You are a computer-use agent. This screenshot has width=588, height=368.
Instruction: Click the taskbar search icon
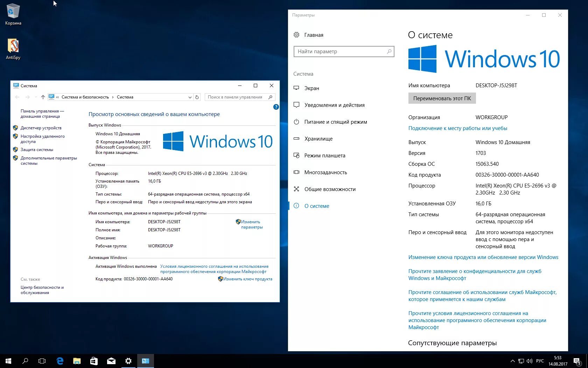25,361
